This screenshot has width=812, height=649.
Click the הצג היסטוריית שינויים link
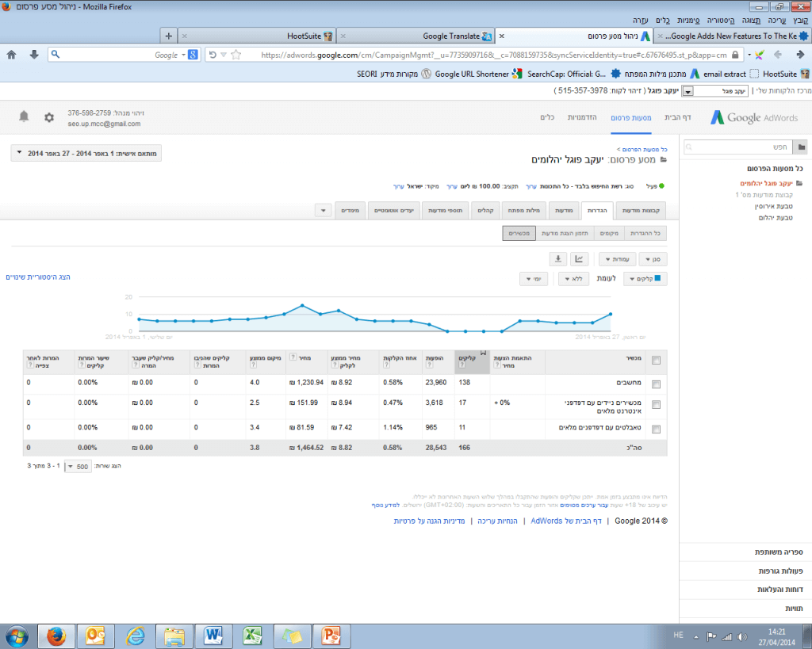[38, 277]
